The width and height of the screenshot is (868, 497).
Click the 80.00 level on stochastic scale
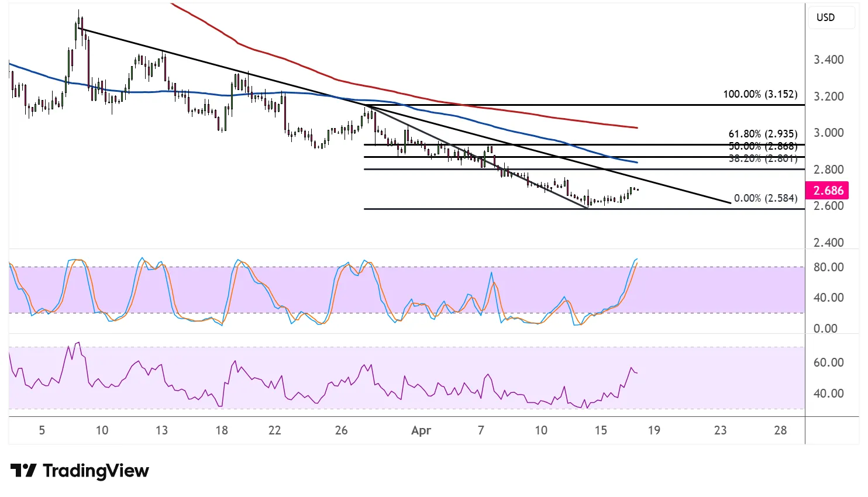click(x=828, y=267)
